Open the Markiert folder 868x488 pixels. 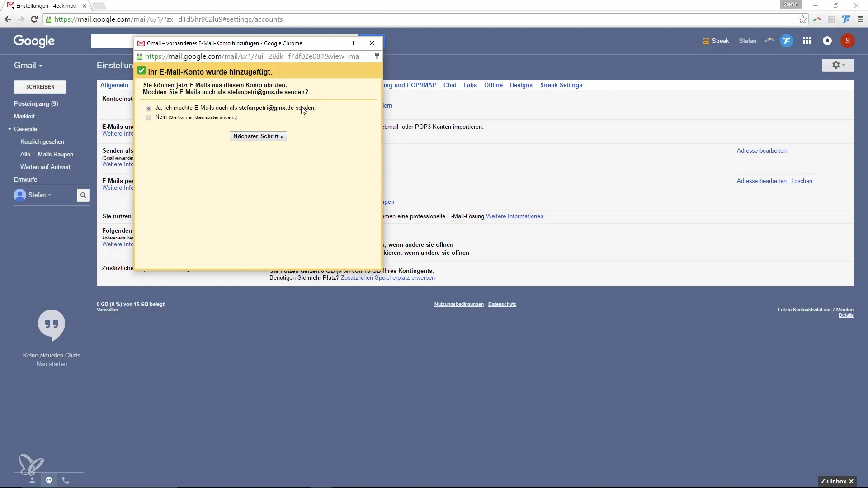(24, 116)
